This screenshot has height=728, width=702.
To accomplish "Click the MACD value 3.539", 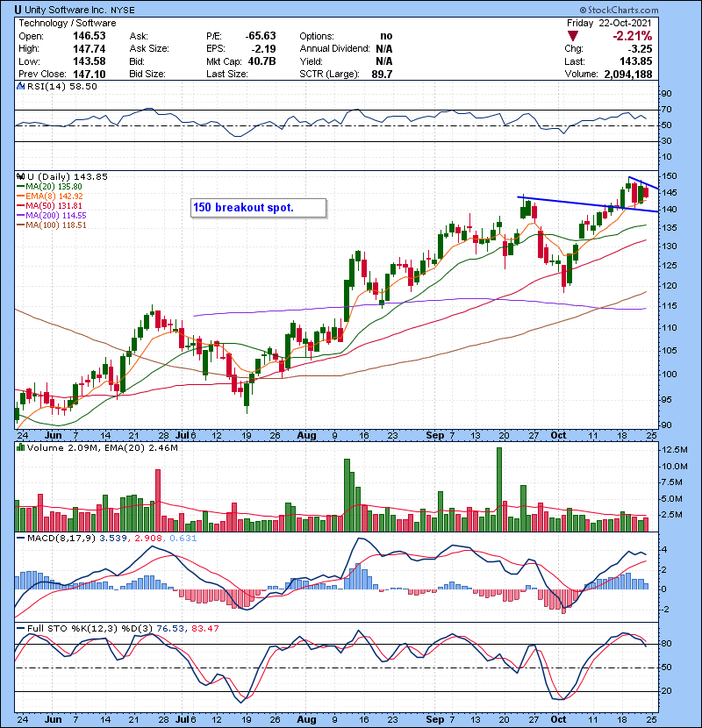I will [x=113, y=539].
